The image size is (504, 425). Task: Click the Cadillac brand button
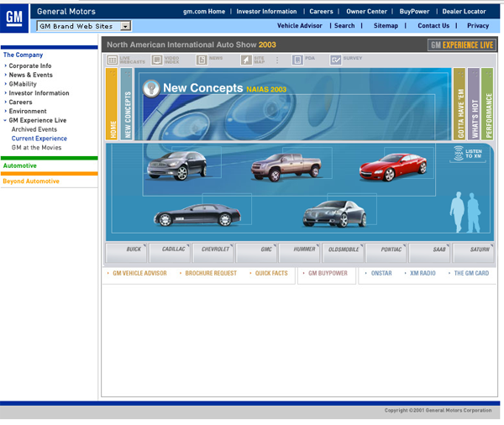(170, 253)
